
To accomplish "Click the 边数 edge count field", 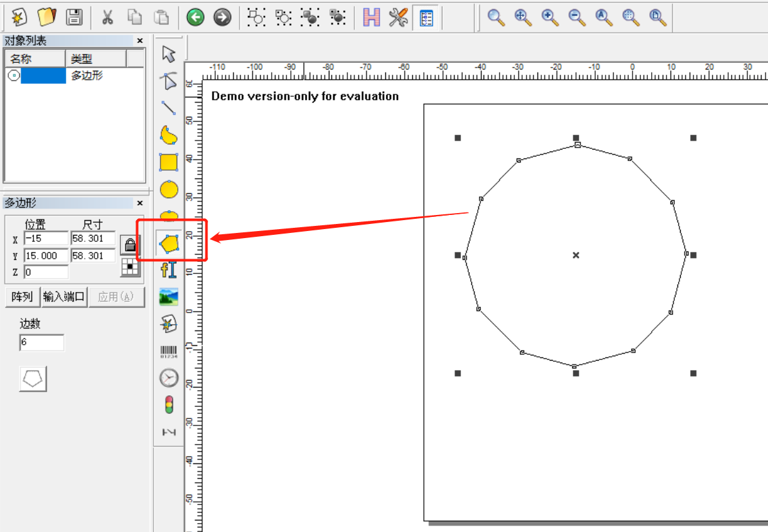I will pyautogui.click(x=42, y=342).
